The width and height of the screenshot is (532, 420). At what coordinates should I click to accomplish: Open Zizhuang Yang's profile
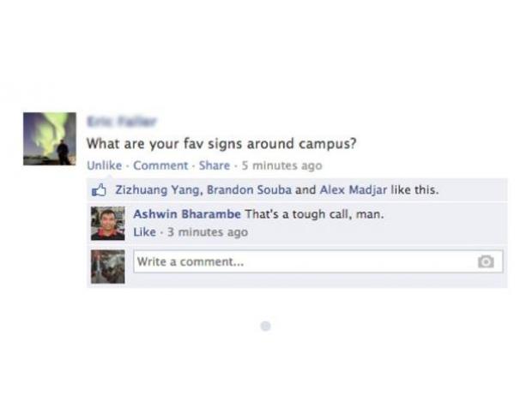coord(159,189)
